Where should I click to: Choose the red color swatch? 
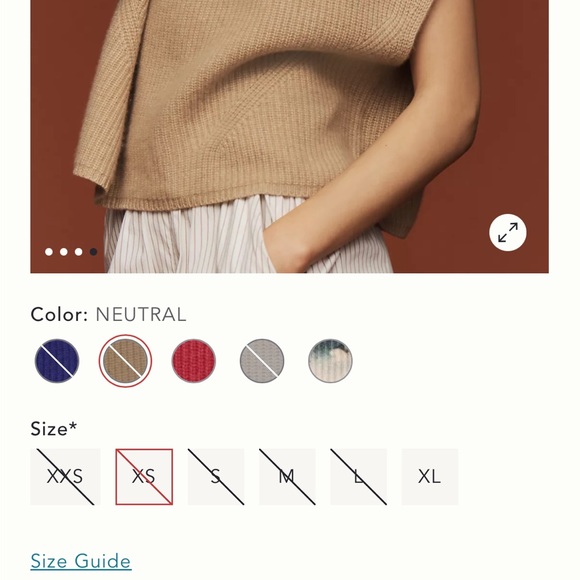[193, 361]
